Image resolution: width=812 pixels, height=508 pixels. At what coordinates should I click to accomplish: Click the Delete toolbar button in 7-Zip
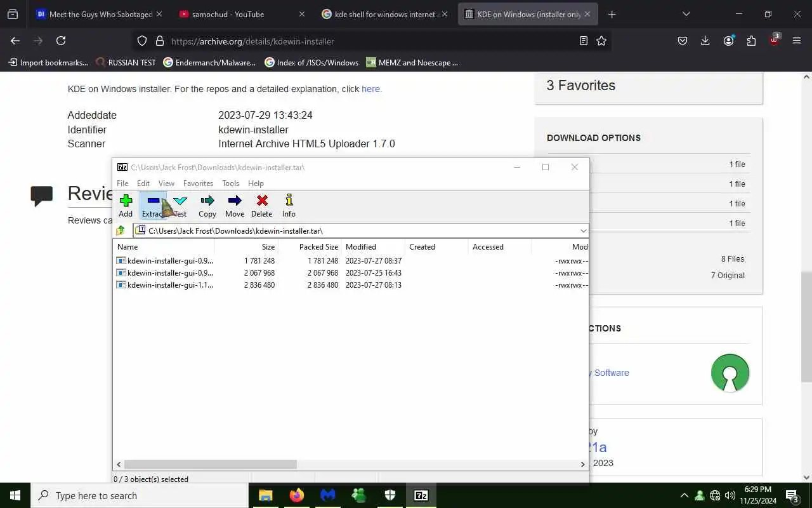pyautogui.click(x=261, y=206)
